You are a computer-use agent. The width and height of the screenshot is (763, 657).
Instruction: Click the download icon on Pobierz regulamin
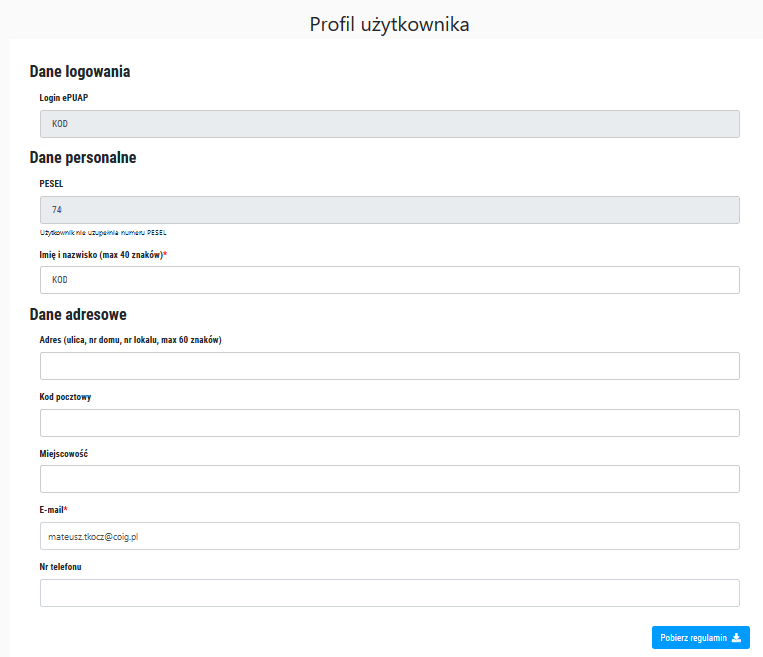pyautogui.click(x=737, y=638)
